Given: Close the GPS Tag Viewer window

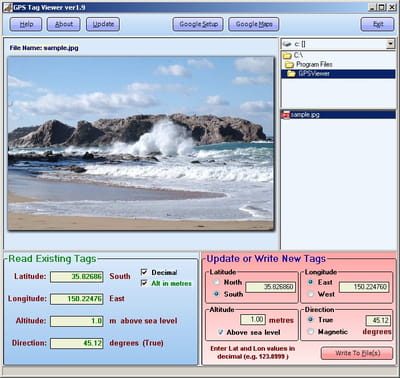Looking at the screenshot, I should point(392,7).
